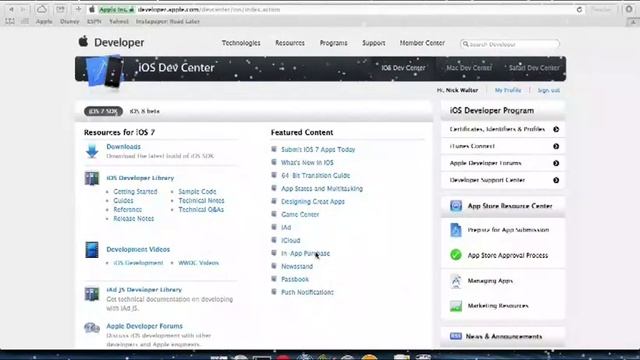The height and width of the screenshot is (360, 640).
Task: Click the Disney bookmark in bookmarks bar
Action: [69, 22]
